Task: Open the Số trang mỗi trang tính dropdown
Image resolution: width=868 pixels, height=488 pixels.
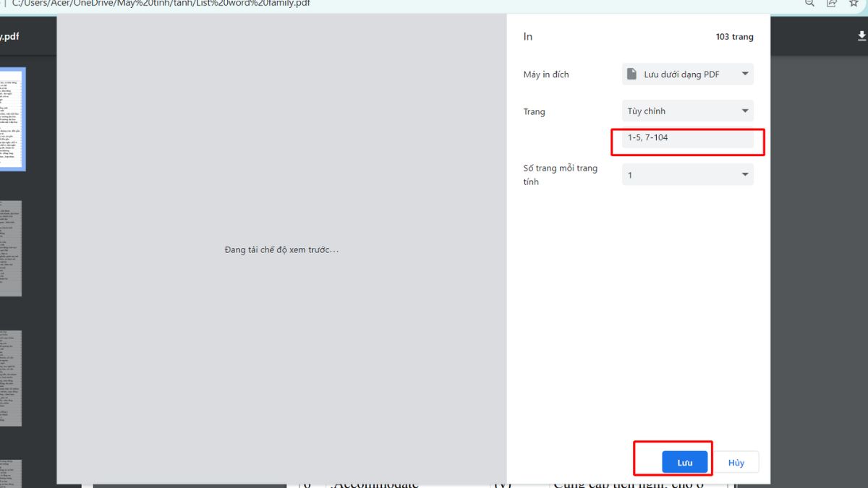Action: tap(687, 175)
